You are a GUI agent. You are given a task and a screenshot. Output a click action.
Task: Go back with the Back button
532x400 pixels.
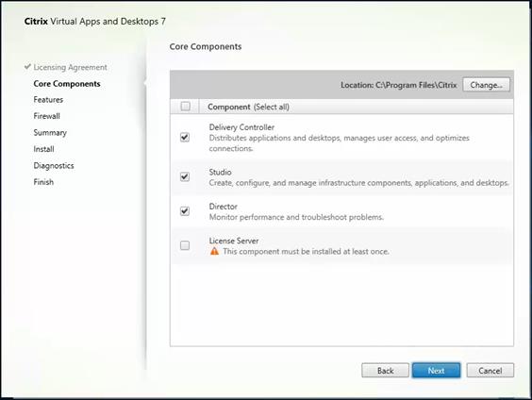(385, 371)
